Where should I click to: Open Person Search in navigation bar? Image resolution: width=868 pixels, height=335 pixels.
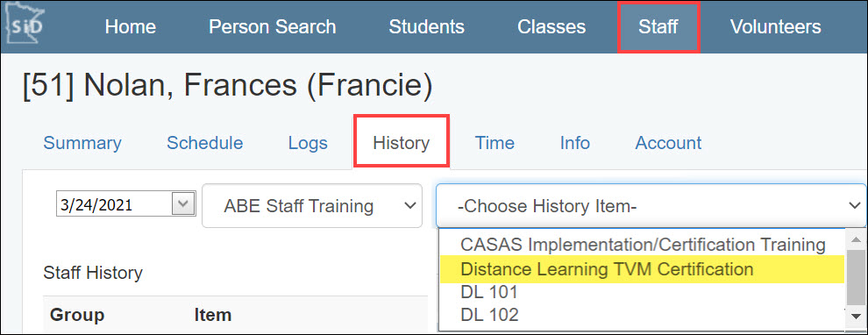[x=273, y=26]
